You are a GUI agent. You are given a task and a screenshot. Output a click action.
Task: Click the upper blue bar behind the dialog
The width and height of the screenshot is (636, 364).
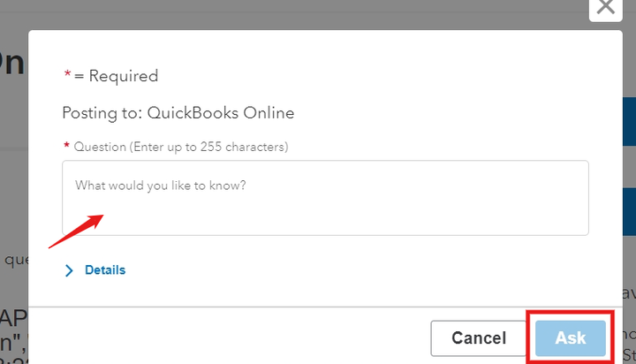[629, 122]
